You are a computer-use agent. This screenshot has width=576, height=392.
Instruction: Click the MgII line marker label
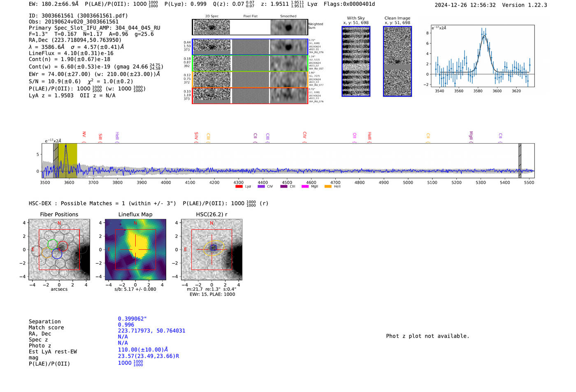pos(471,136)
